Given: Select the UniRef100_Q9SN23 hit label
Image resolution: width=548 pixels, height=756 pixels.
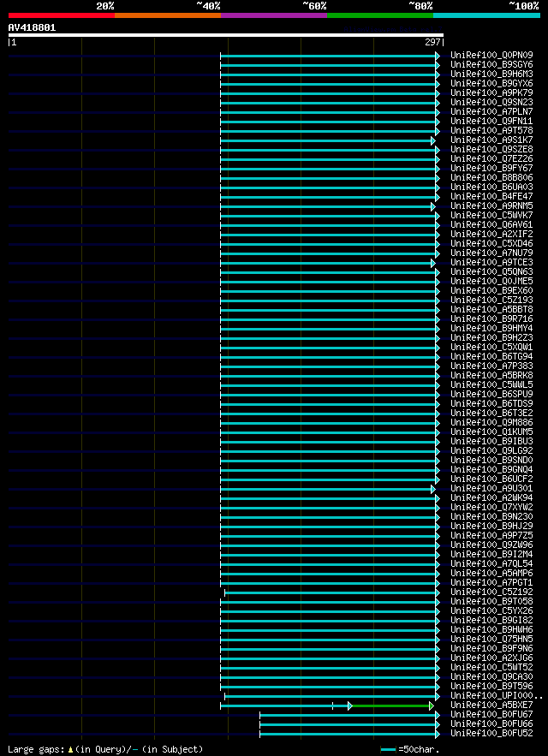Looking at the screenshot, I should click(492, 102).
